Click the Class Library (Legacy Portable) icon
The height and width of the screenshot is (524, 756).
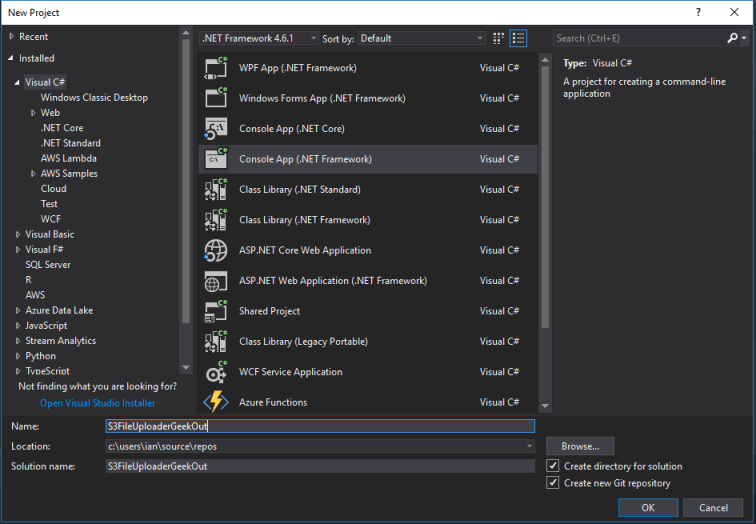click(x=216, y=341)
